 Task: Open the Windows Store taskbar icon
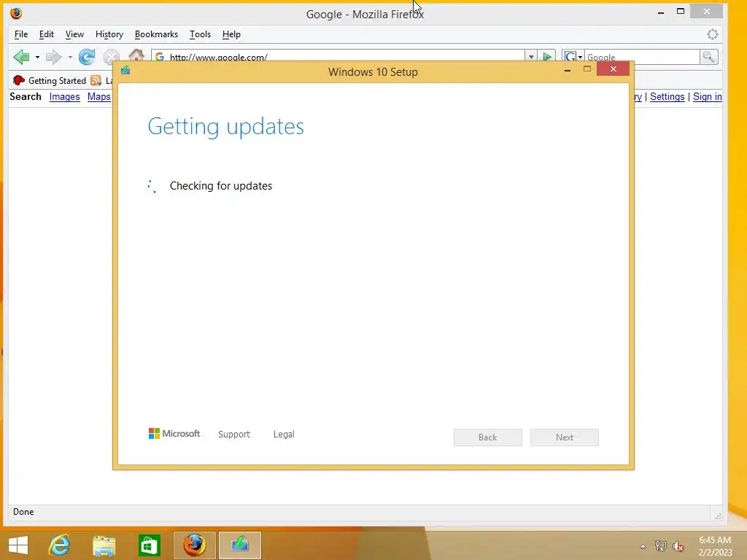149,545
